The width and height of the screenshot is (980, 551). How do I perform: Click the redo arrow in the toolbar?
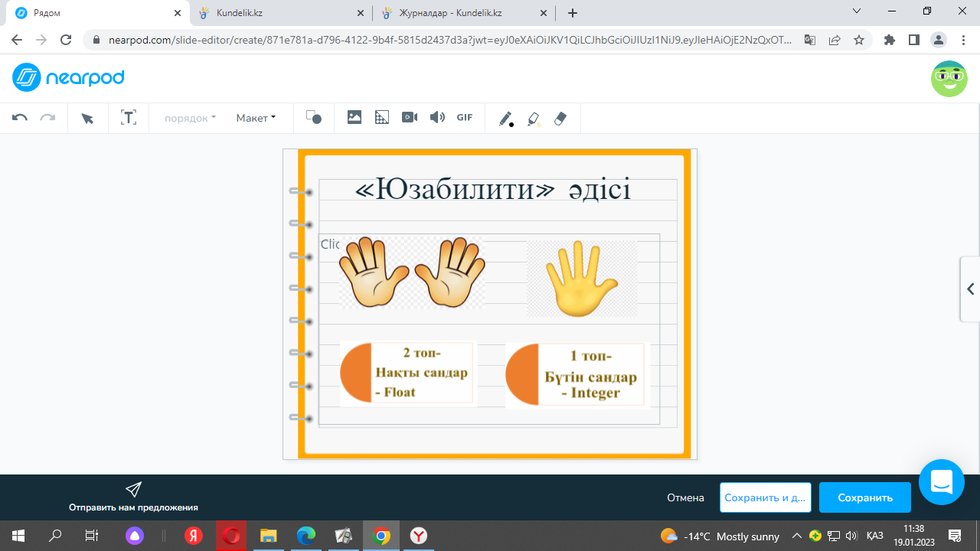47,118
